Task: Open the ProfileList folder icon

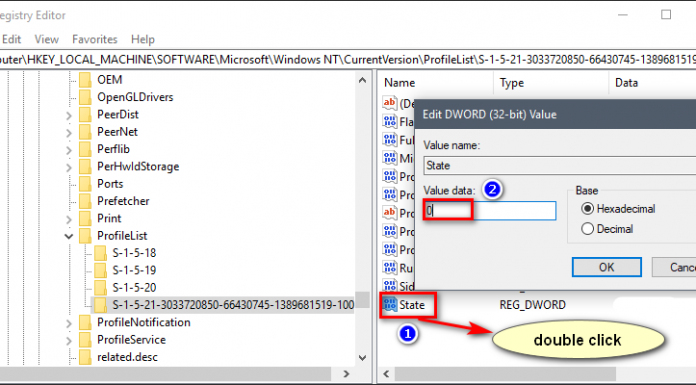Action: [x=85, y=235]
